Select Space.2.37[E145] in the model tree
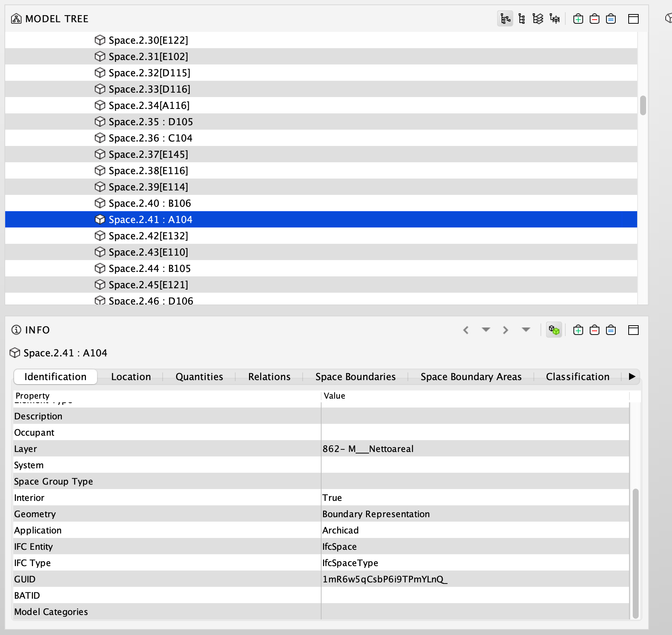The width and height of the screenshot is (672, 635). pos(148,154)
